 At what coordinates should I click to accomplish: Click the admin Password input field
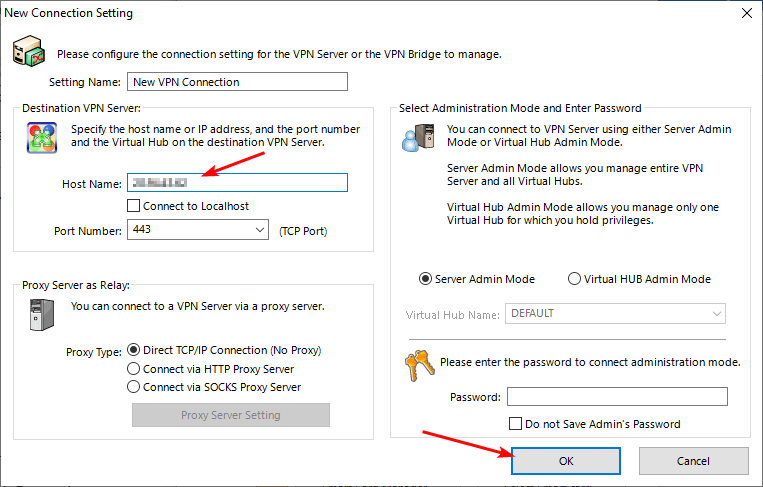(617, 397)
